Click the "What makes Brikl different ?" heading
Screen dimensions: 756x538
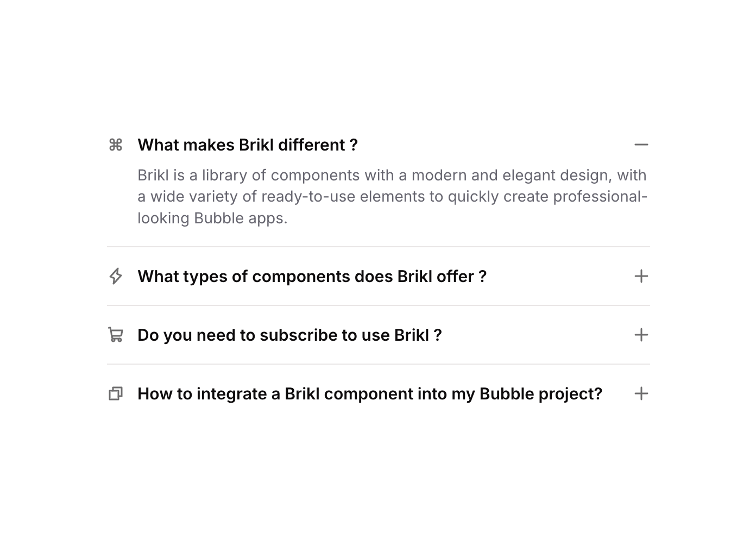tap(248, 145)
